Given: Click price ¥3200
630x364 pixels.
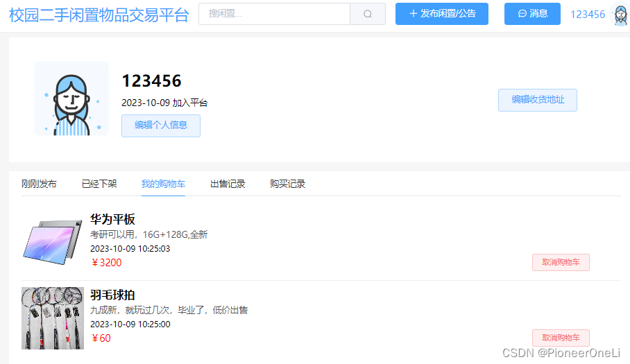Looking at the screenshot, I should (106, 263).
